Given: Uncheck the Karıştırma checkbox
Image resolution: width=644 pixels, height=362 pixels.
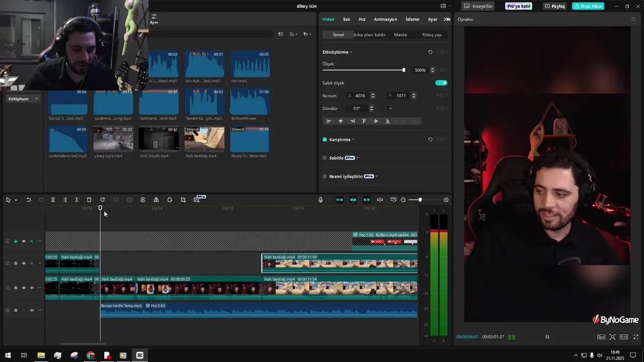Looking at the screenshot, I should tap(325, 139).
